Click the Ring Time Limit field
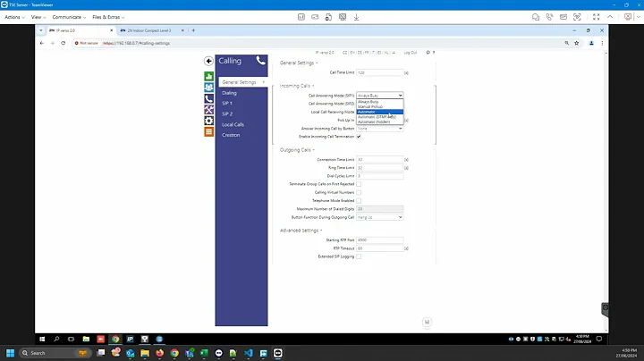The height and width of the screenshot is (361, 644). pos(379,168)
